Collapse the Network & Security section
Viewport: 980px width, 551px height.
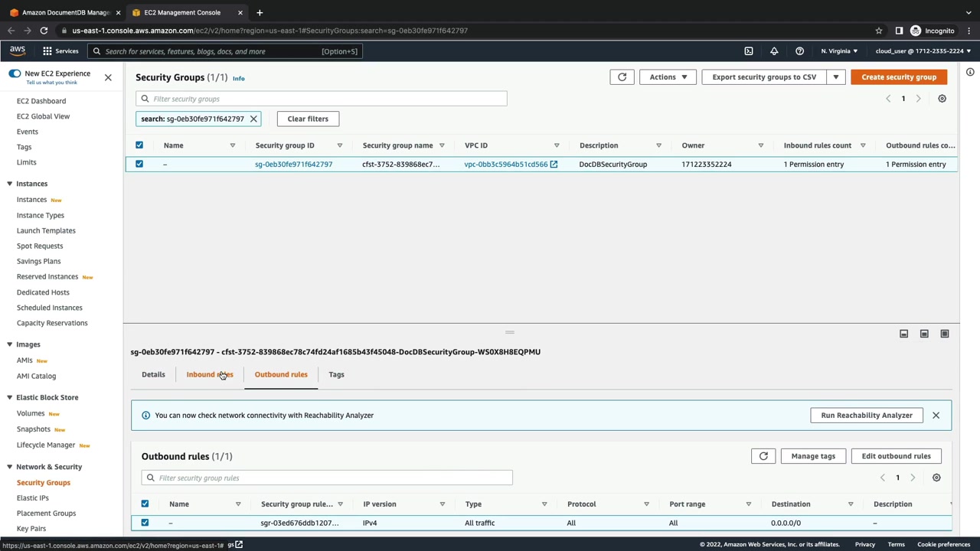point(9,467)
